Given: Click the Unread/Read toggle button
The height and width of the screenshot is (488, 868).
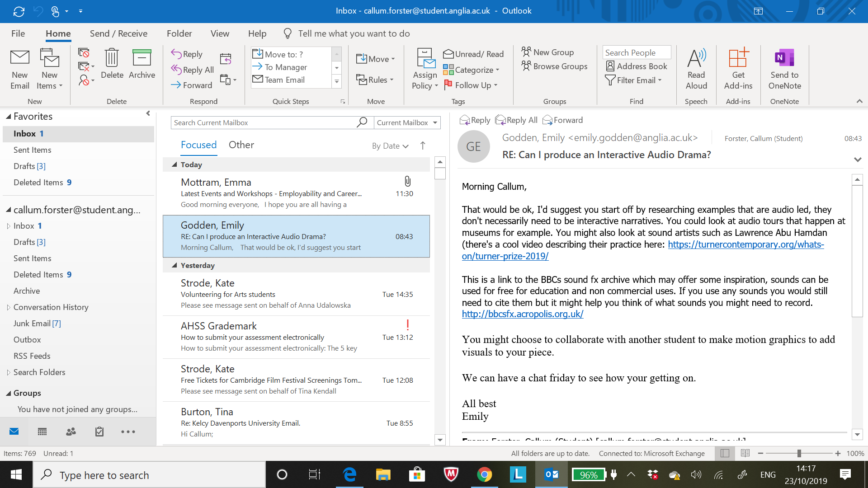Looking at the screenshot, I should (x=473, y=54).
